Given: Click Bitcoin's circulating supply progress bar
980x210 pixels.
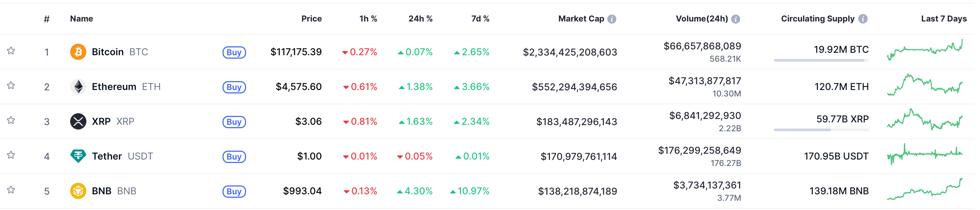Looking at the screenshot, I should click(821, 60).
